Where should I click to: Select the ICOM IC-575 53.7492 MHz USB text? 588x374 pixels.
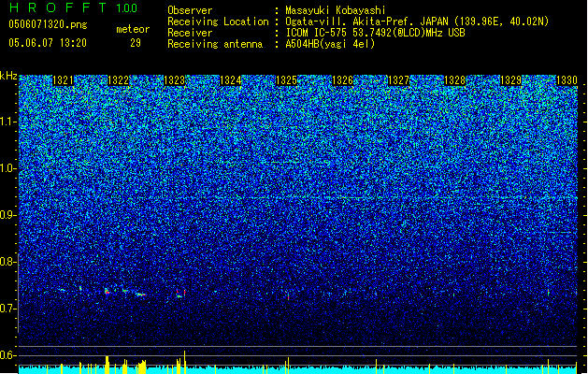click(376, 33)
